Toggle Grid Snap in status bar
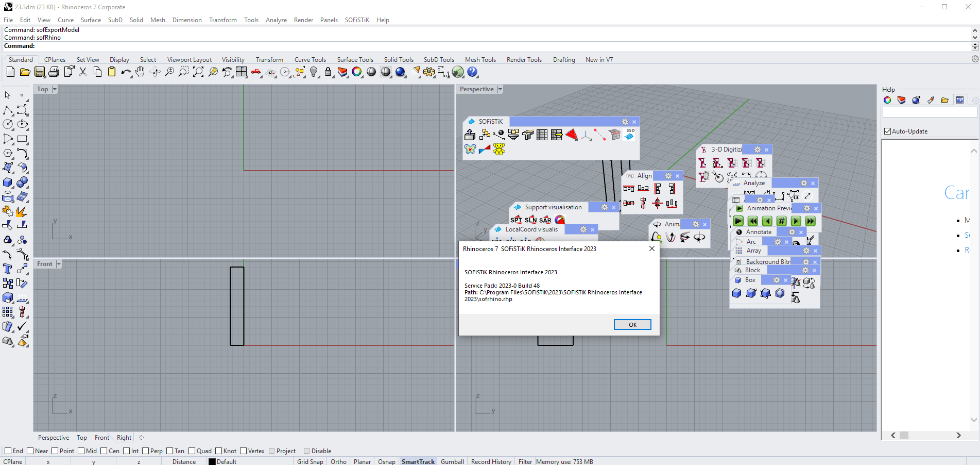This screenshot has height=465, width=980. [x=310, y=461]
